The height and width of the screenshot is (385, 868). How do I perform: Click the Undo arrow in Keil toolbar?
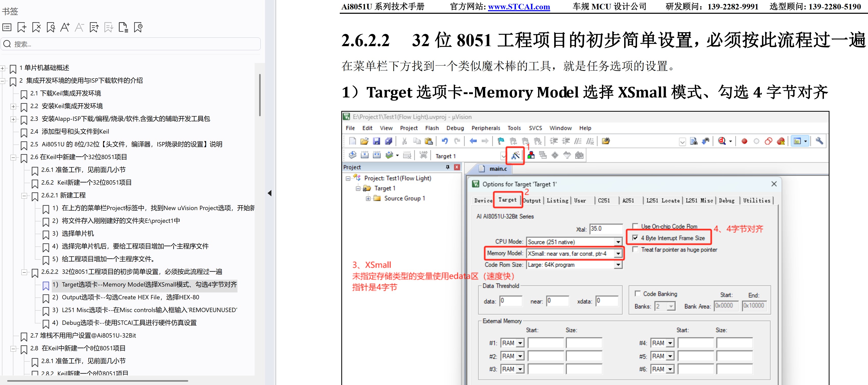(x=445, y=141)
